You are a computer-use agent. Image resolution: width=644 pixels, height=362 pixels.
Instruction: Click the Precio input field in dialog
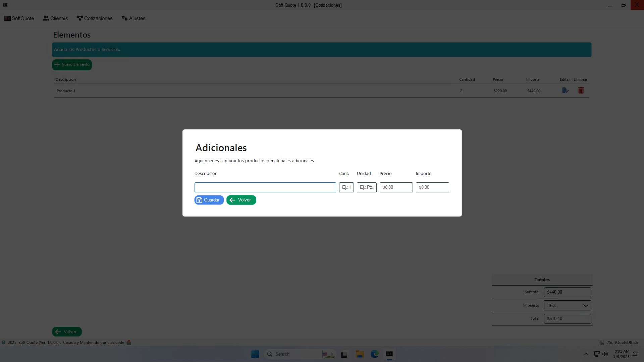pyautogui.click(x=396, y=187)
